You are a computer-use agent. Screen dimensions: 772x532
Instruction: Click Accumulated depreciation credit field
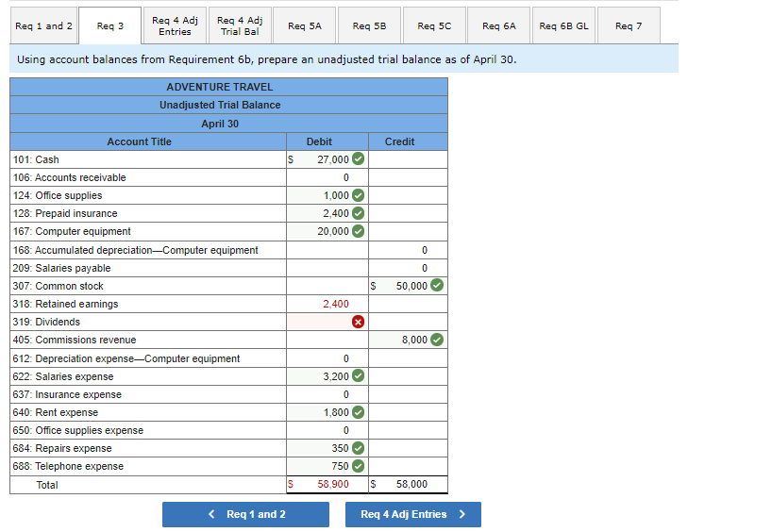point(408,250)
